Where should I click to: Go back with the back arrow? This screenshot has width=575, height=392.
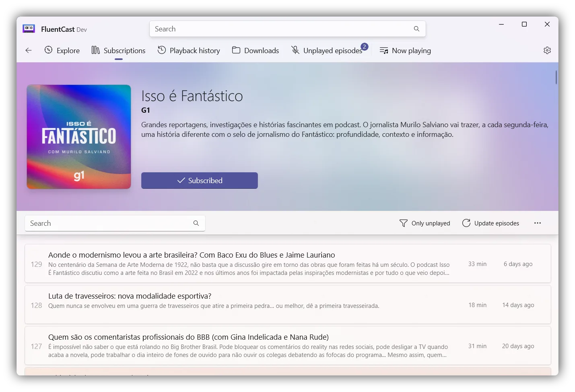pos(28,50)
